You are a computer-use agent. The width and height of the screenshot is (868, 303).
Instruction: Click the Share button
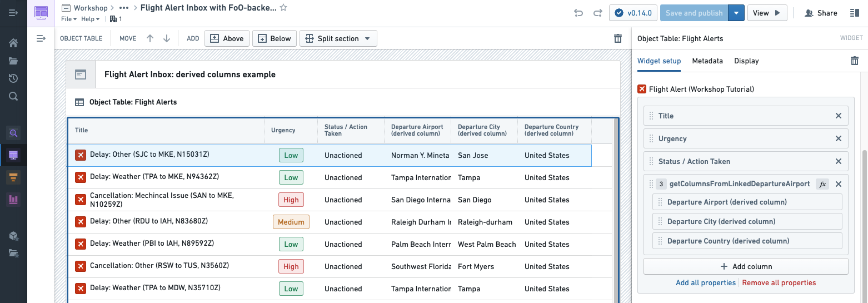[821, 13]
